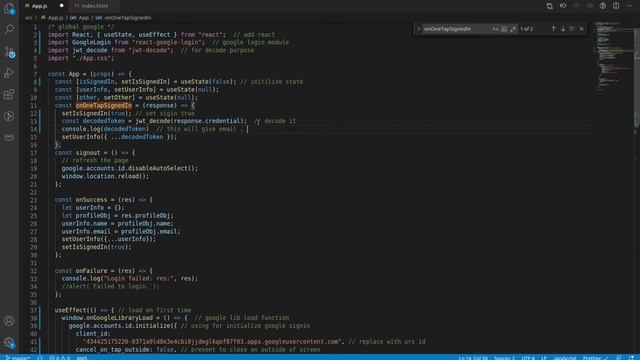Click the Open Changes icon in editor toolbar
This screenshot has height=360, width=640.
550,6
